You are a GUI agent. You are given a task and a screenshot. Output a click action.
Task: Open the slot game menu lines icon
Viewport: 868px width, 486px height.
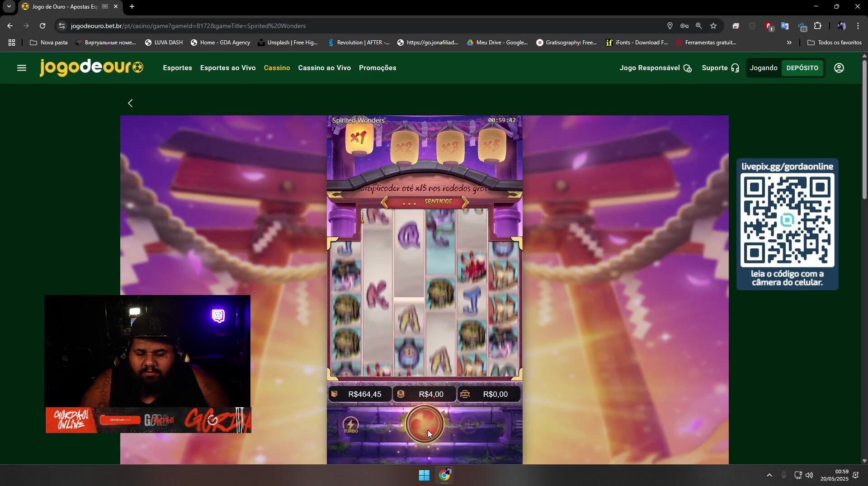(x=518, y=424)
